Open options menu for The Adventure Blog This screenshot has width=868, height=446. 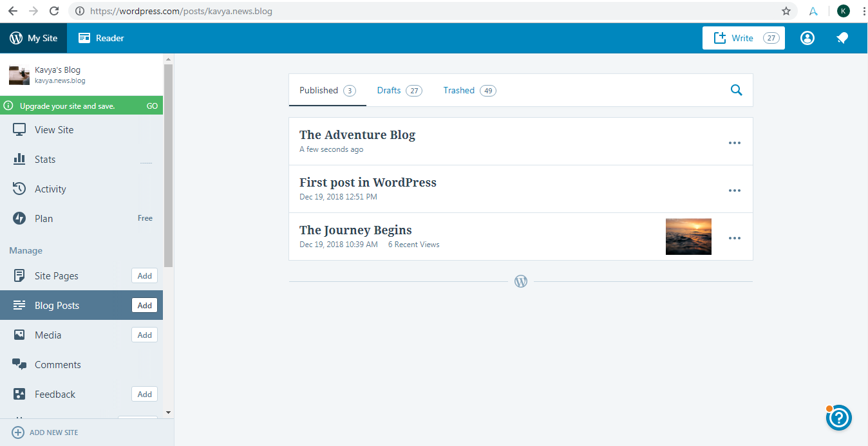pyautogui.click(x=735, y=143)
